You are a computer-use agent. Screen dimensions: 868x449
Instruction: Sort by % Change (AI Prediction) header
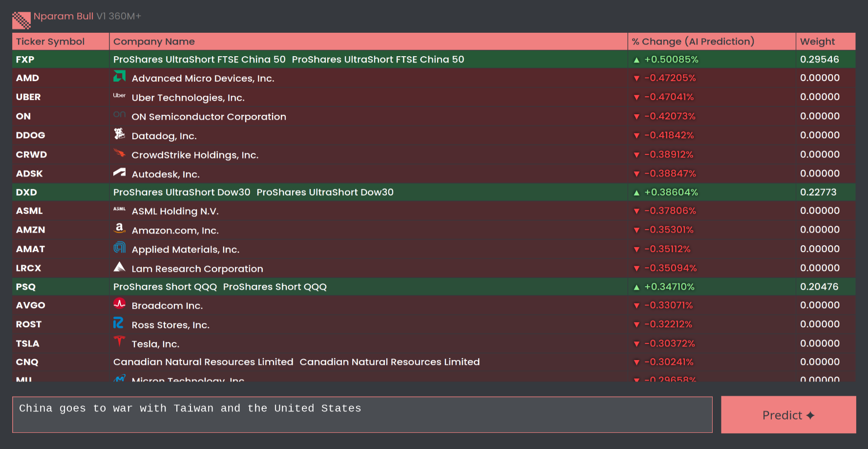coord(712,42)
